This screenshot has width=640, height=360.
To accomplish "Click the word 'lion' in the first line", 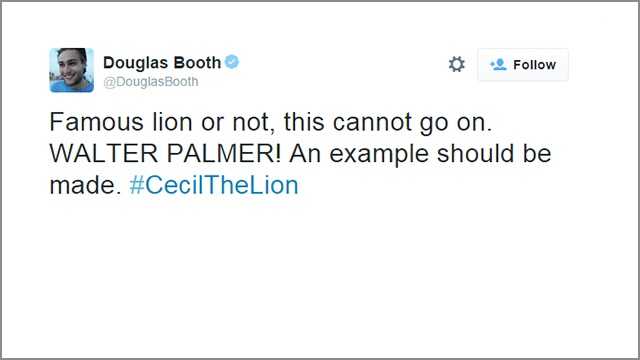I will click(x=172, y=122).
